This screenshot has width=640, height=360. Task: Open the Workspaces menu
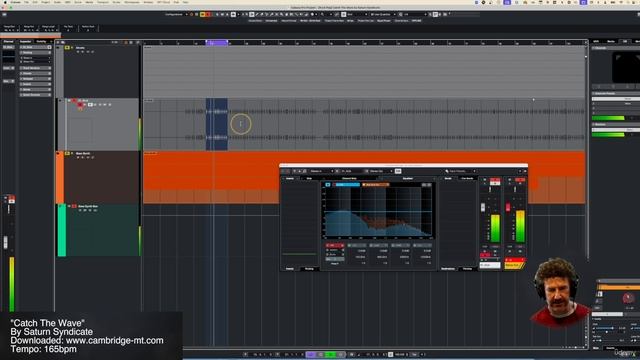point(132,2)
